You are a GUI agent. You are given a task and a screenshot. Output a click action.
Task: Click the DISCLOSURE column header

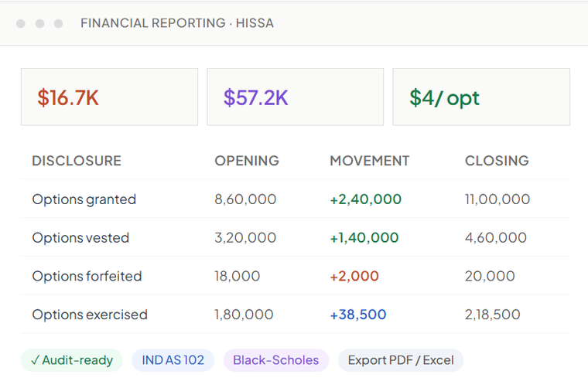77,161
